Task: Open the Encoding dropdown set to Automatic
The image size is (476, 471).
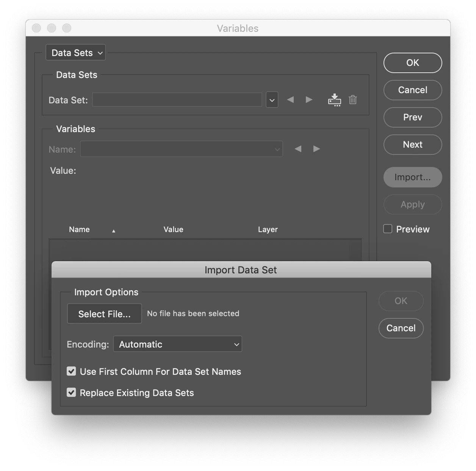Action: [178, 344]
